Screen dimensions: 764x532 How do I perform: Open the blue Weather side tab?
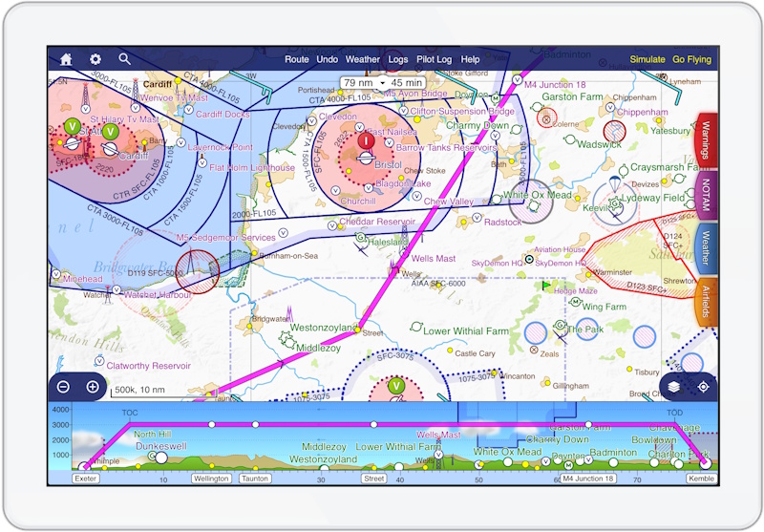point(705,248)
